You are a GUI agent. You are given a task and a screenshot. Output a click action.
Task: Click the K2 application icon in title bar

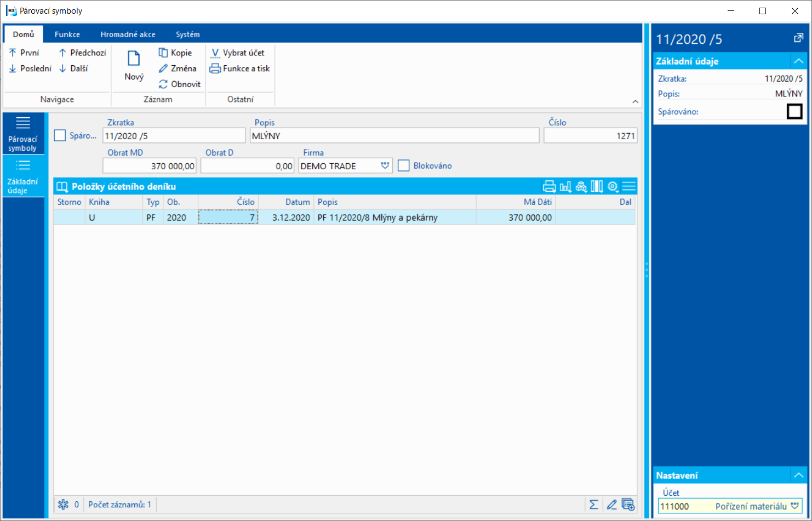[x=11, y=11]
